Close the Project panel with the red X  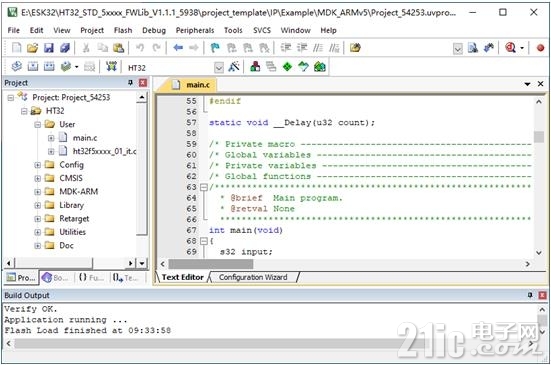[143, 83]
